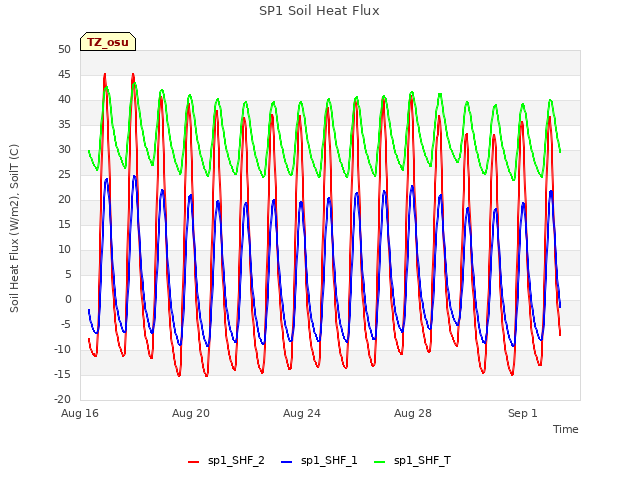The height and width of the screenshot is (480, 640).
Task: Click the Aug 20 x-axis label
Action: 191,413
